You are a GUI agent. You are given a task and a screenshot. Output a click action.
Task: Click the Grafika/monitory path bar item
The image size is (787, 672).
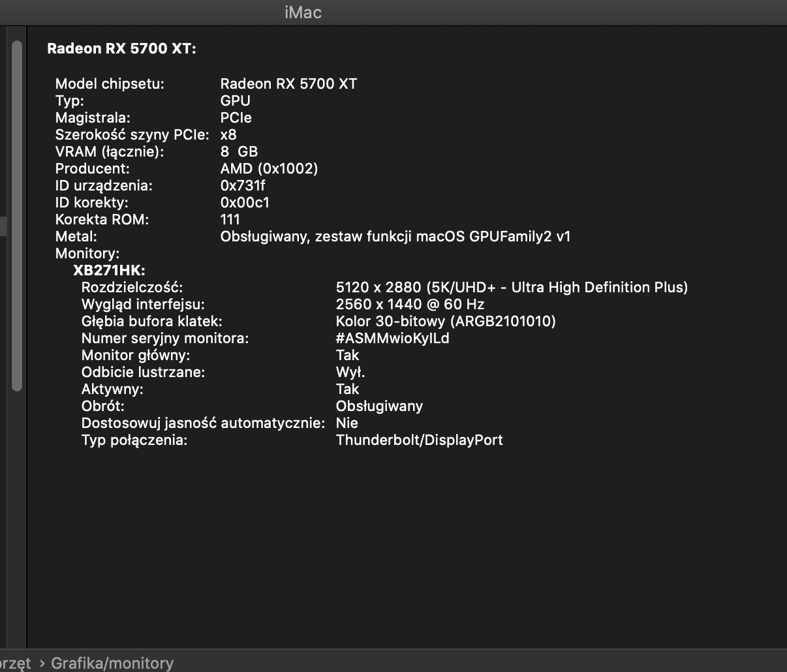112,663
